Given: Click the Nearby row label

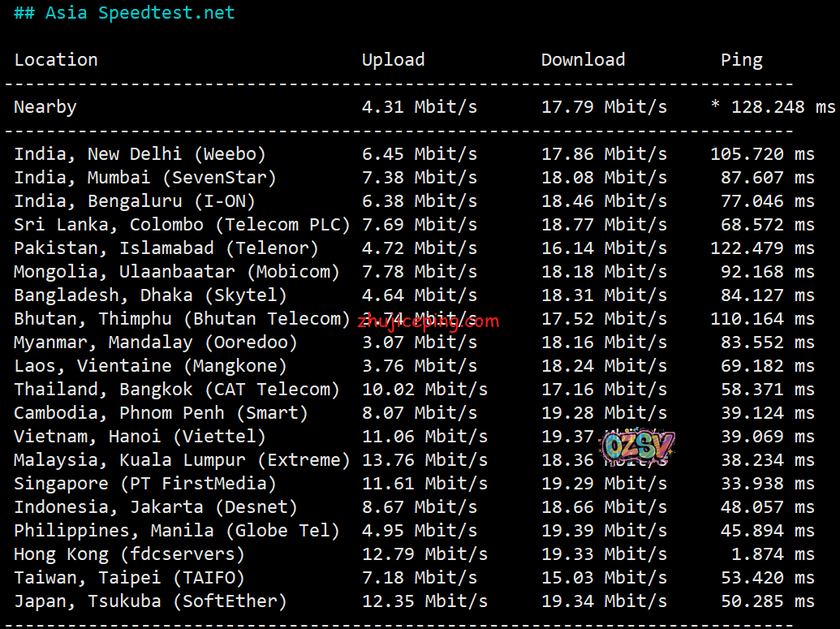Looking at the screenshot, I should pyautogui.click(x=45, y=107).
